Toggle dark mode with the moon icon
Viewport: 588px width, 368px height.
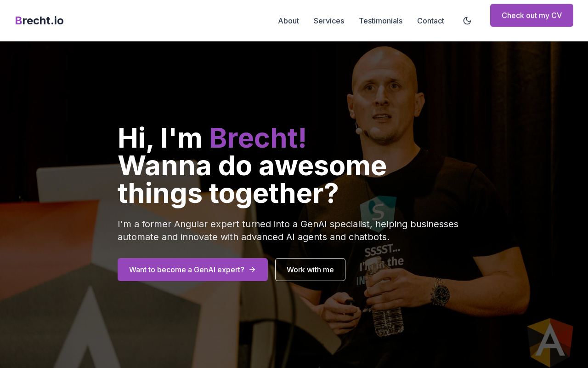tap(467, 21)
